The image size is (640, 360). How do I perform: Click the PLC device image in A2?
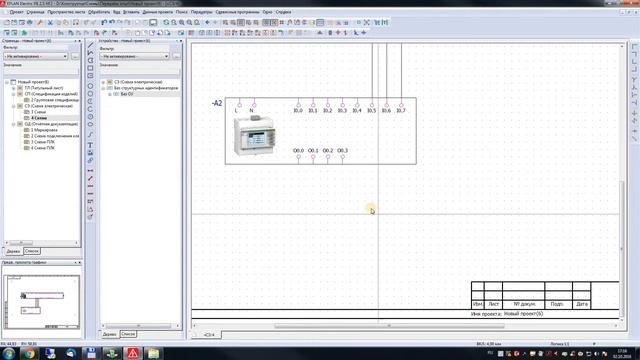(254, 136)
